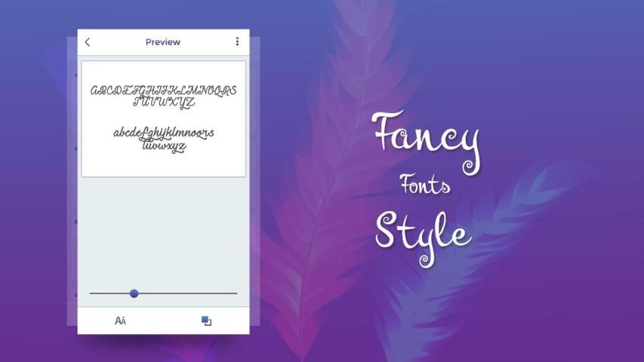Open the three-dot overflow menu

click(237, 42)
